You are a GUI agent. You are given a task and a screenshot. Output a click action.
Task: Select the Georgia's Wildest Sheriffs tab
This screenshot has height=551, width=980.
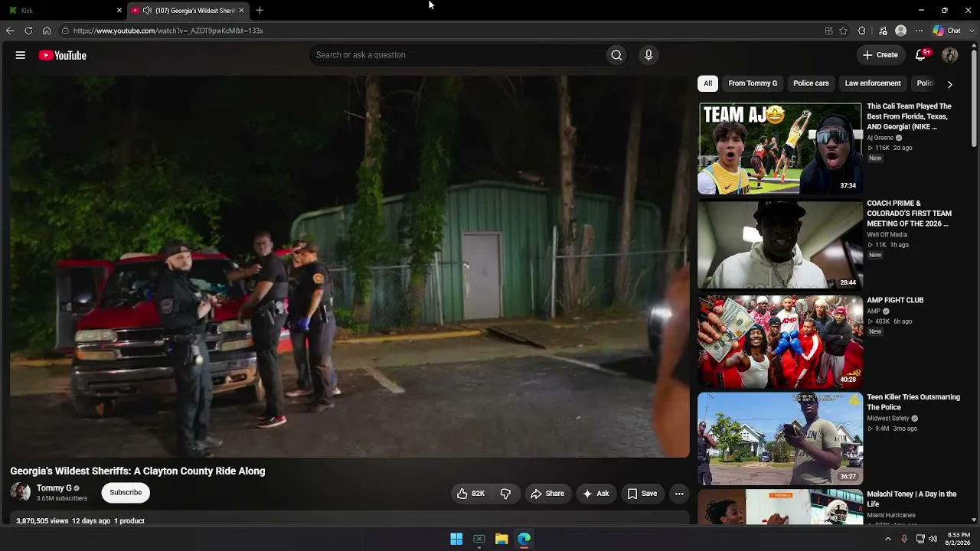[188, 10]
